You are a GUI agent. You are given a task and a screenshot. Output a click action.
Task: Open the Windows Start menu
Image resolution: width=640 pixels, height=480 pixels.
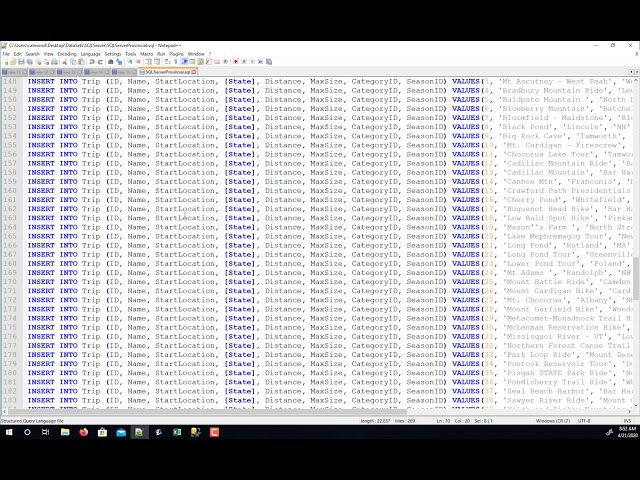pos(9,432)
